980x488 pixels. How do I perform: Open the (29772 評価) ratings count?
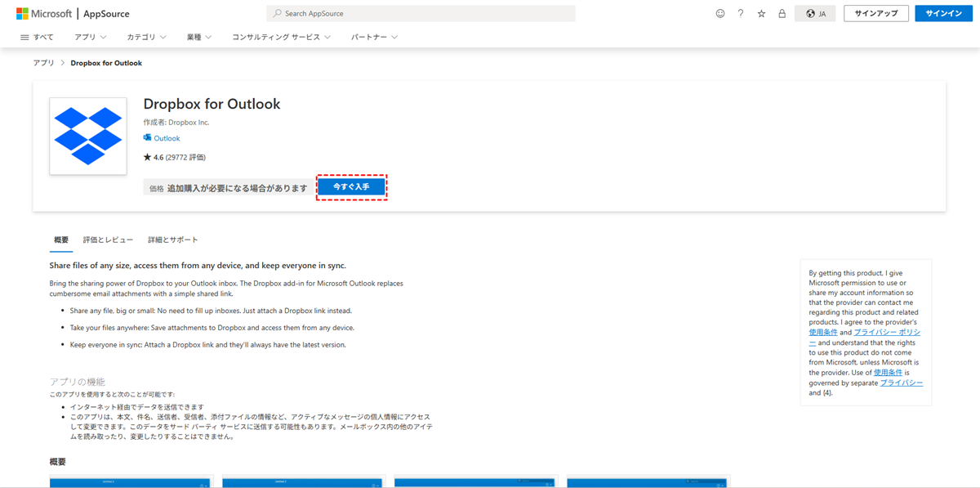click(186, 157)
